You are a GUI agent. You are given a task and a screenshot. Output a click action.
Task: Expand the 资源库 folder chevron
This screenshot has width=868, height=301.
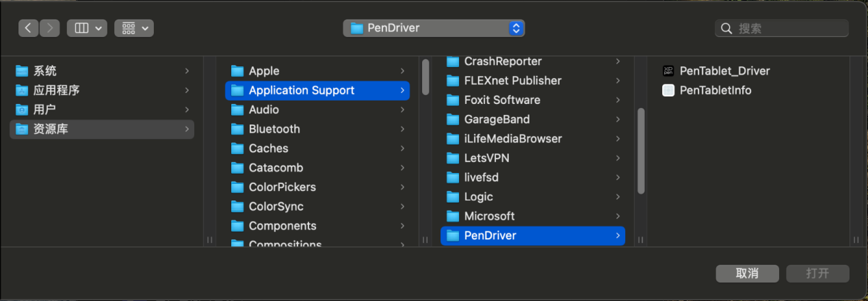click(x=187, y=129)
